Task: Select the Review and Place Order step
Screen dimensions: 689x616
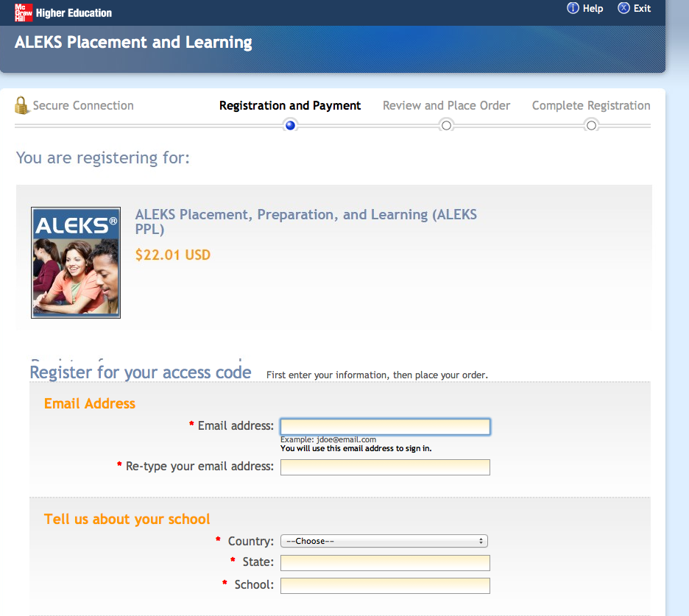Action: (446, 105)
